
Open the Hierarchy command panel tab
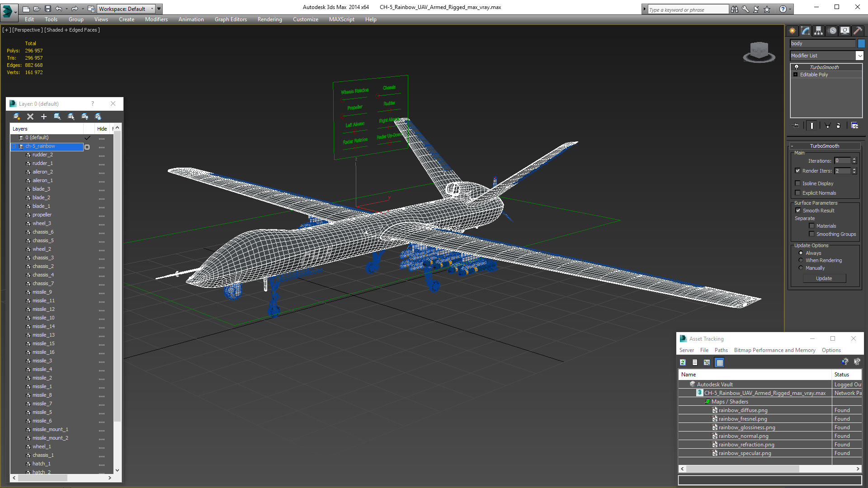point(818,31)
